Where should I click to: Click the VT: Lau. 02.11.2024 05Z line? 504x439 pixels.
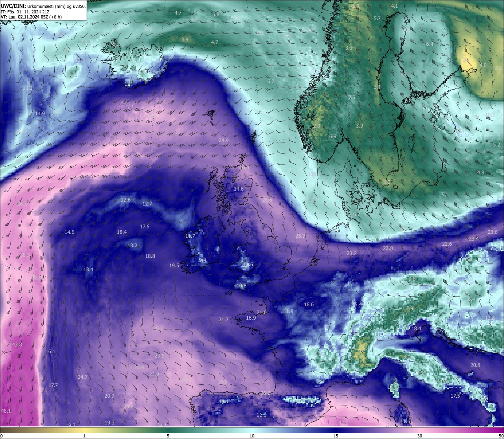[x=31, y=17]
